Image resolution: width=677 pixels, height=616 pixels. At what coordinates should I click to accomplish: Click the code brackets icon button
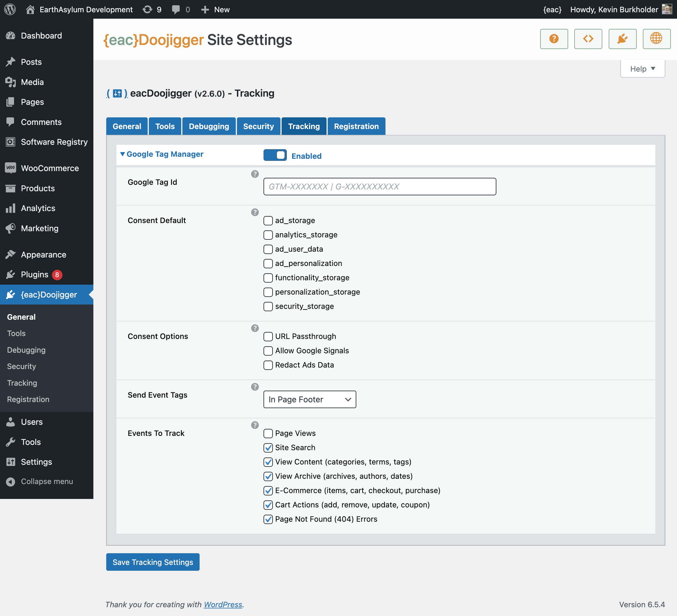click(x=588, y=39)
